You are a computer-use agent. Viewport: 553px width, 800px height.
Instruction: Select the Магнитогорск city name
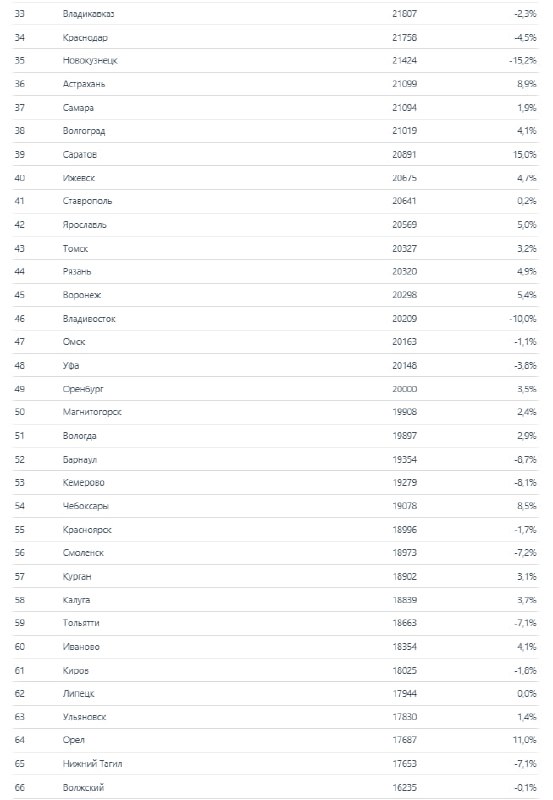[x=92, y=412]
